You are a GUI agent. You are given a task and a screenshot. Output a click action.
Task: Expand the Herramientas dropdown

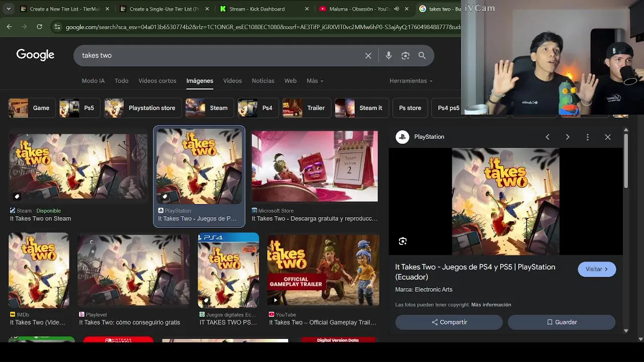pyautogui.click(x=411, y=80)
